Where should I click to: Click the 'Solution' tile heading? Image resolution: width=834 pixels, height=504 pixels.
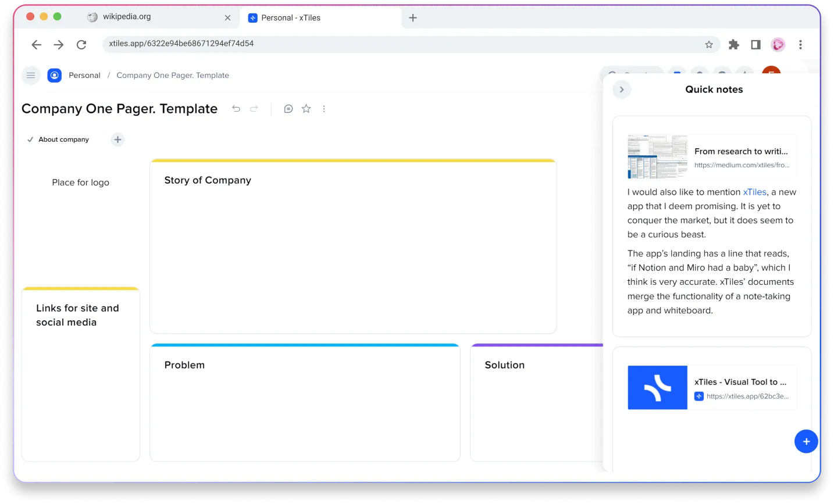505,365
